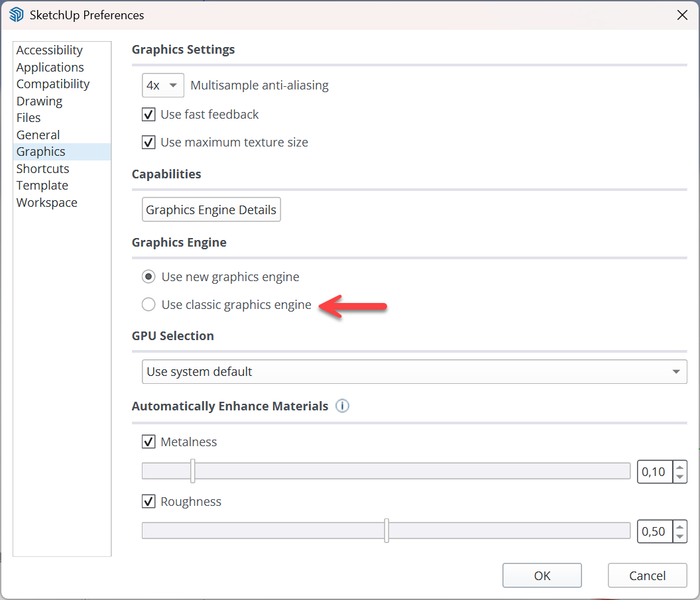
Task: Open Accessibility preferences category
Action: (x=62, y=50)
